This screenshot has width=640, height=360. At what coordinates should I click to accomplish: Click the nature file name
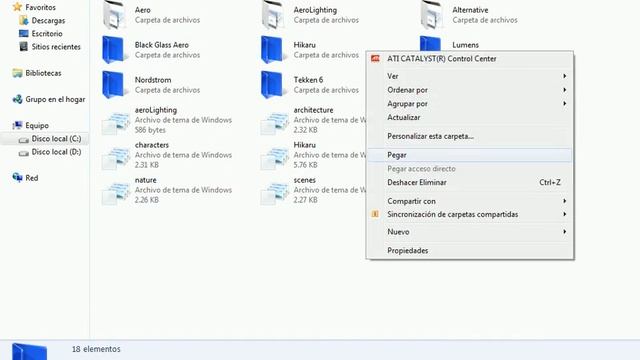point(146,180)
